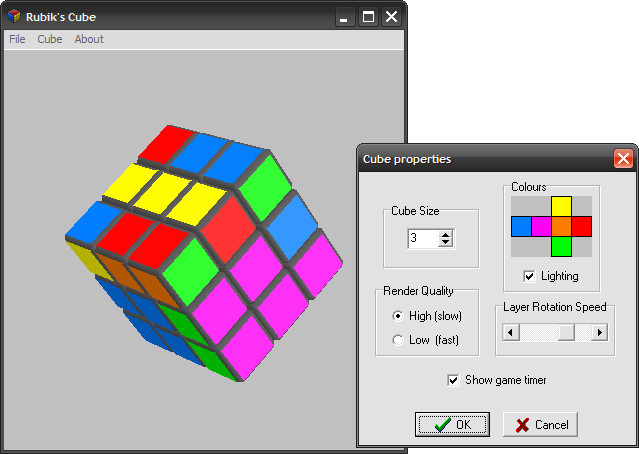
Task: Click the yellow face colour swatch
Action: click(561, 206)
